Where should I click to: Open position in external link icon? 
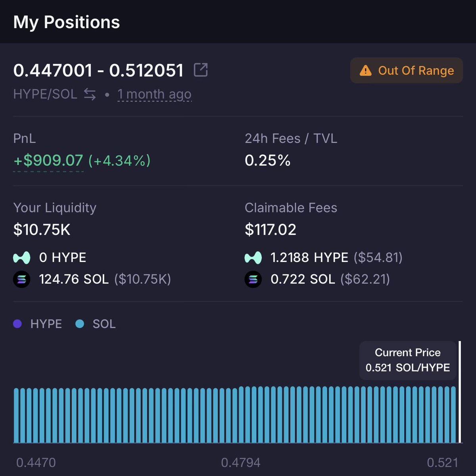[x=201, y=70]
